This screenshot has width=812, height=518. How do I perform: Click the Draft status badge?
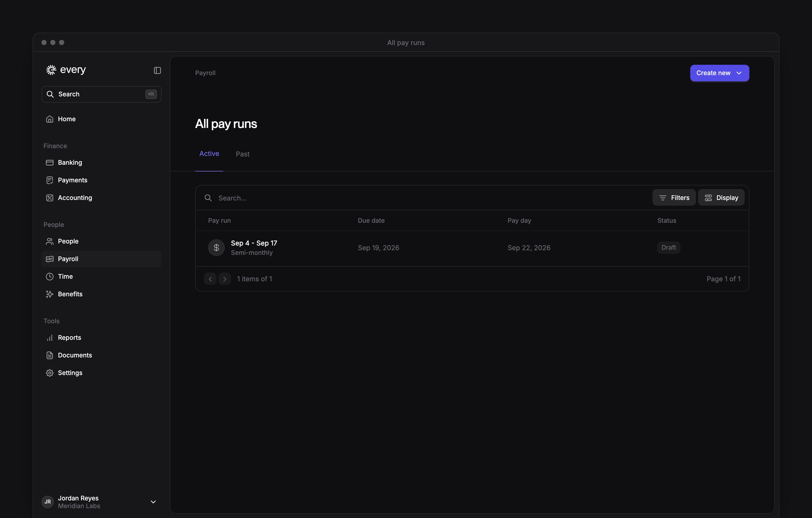[x=668, y=248]
